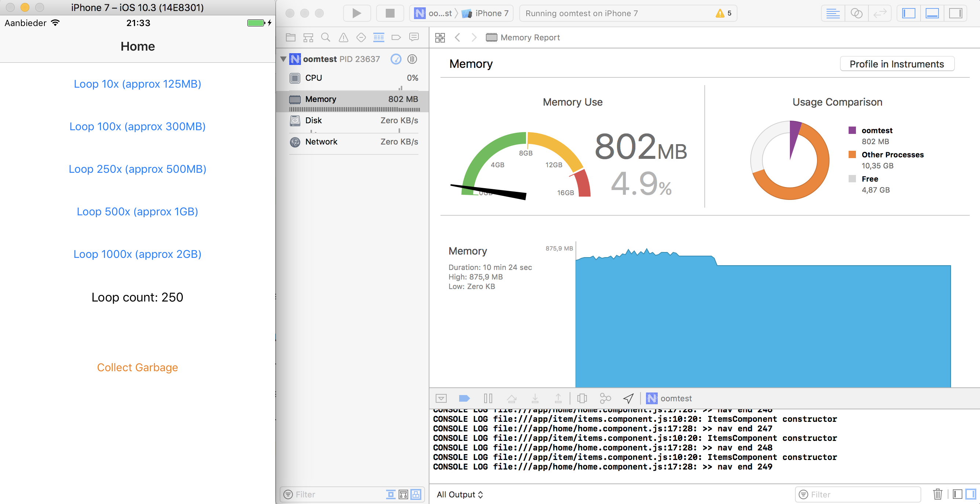The image size is (980, 504).
Task: Click the Debug Memory Graph icon
Action: [605, 398]
